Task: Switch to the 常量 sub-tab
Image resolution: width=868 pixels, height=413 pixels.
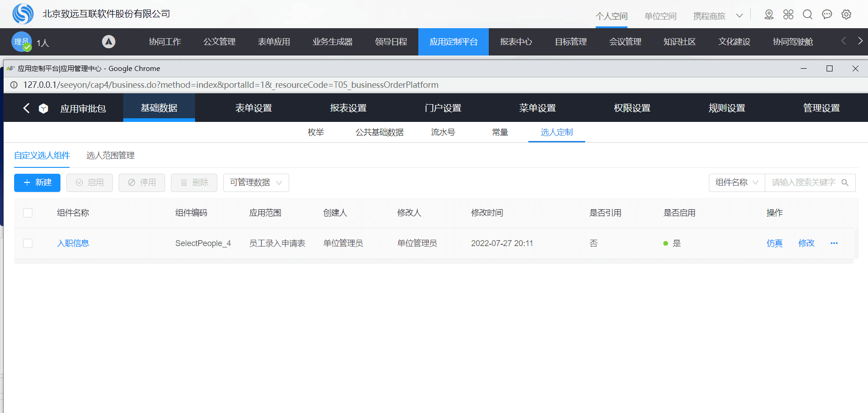Action: pyautogui.click(x=500, y=132)
